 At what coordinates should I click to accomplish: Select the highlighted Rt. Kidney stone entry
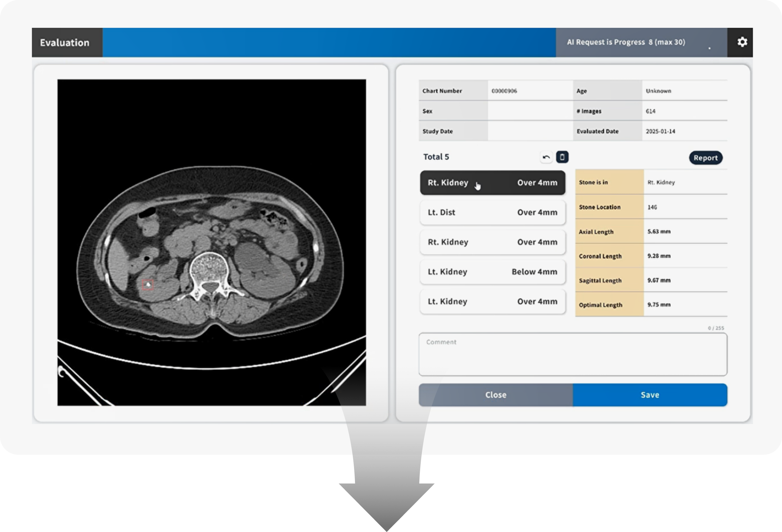click(492, 183)
